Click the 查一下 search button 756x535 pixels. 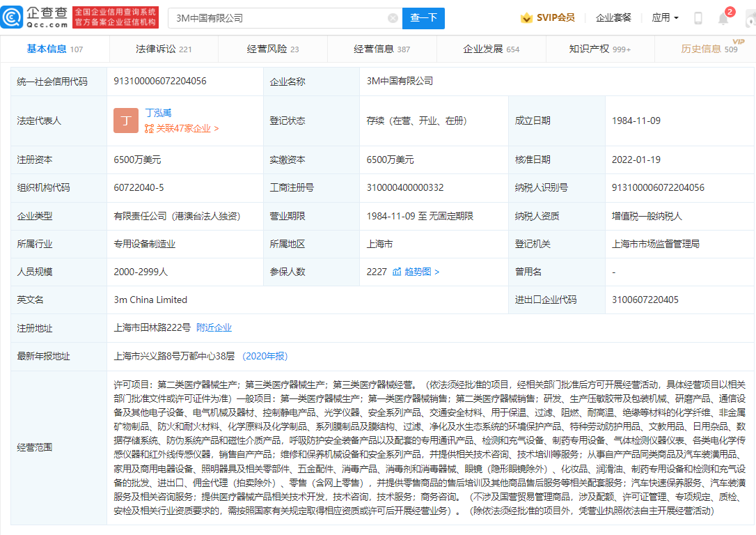pyautogui.click(x=423, y=18)
